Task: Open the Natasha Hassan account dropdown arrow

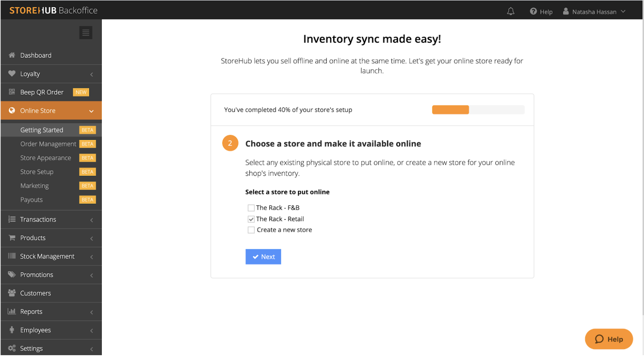Action: (623, 12)
